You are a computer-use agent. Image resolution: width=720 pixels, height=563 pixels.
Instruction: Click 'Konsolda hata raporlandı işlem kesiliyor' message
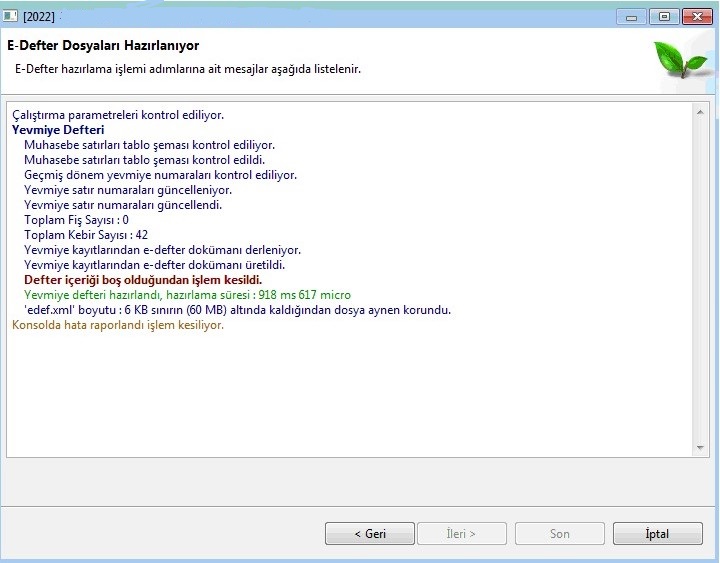tap(117, 325)
